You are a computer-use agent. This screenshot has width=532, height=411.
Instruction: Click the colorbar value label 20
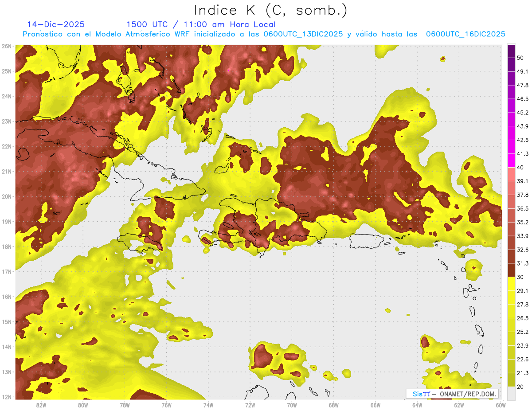[520, 387]
